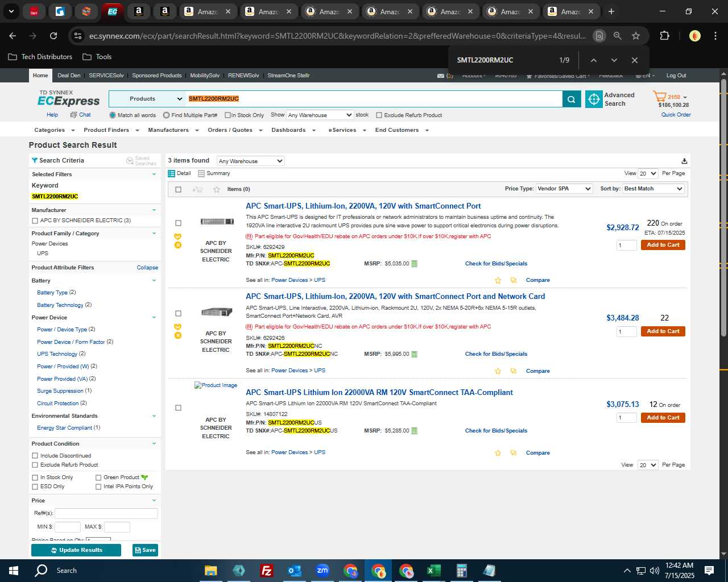This screenshot has width=728, height=582.
Task: Click favorite star for SKU 6292426 product
Action: pos(498,371)
